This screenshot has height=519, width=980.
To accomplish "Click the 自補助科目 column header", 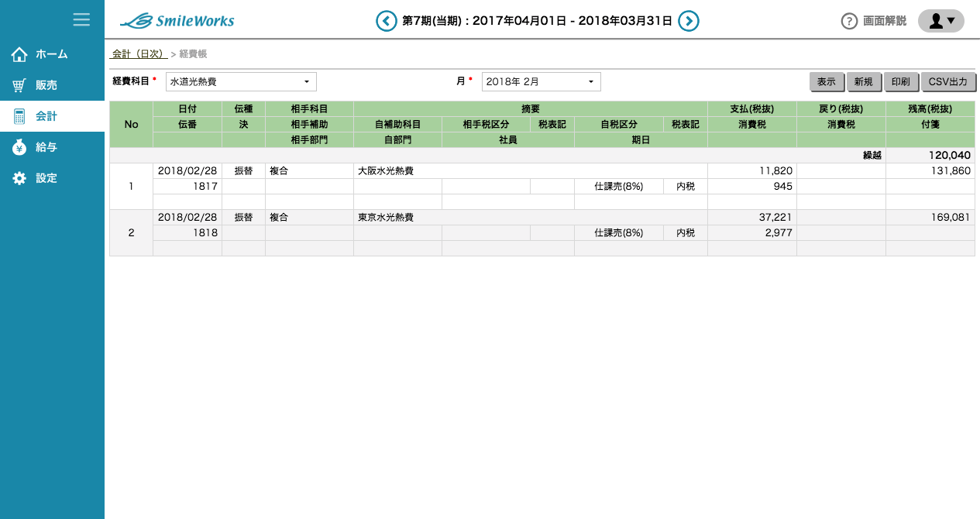I will point(397,125).
